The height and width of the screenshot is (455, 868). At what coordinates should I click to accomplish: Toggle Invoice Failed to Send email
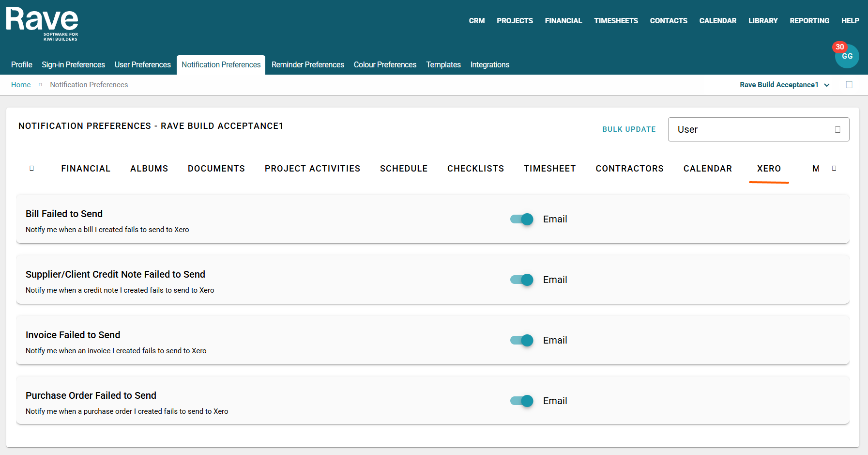pos(521,340)
